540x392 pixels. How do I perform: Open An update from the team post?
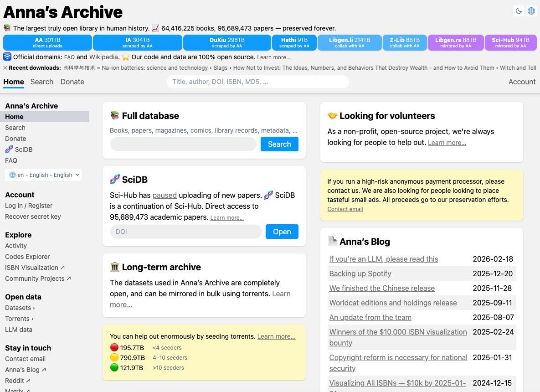pos(370,317)
